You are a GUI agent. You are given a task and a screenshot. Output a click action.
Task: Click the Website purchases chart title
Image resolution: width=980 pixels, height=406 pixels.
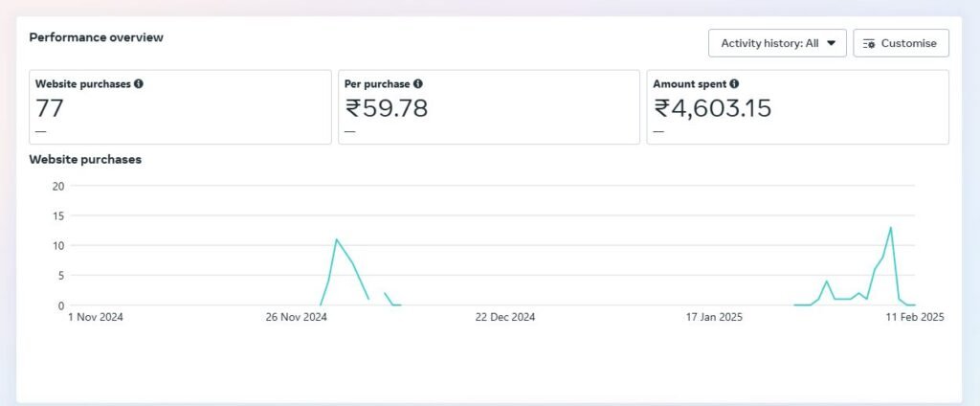coord(85,159)
